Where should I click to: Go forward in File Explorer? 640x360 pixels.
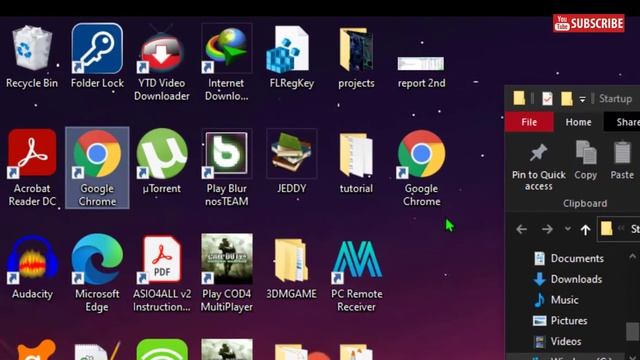(547, 229)
